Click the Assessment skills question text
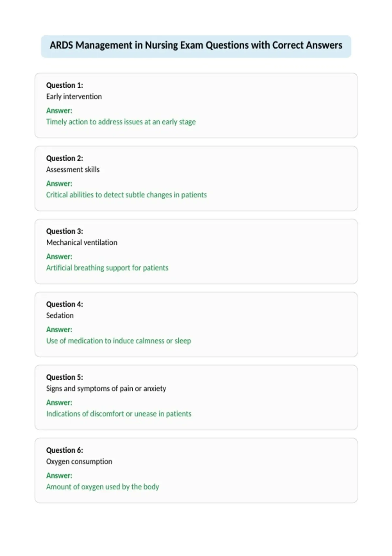The height and width of the screenshot is (556, 392). 73,169
